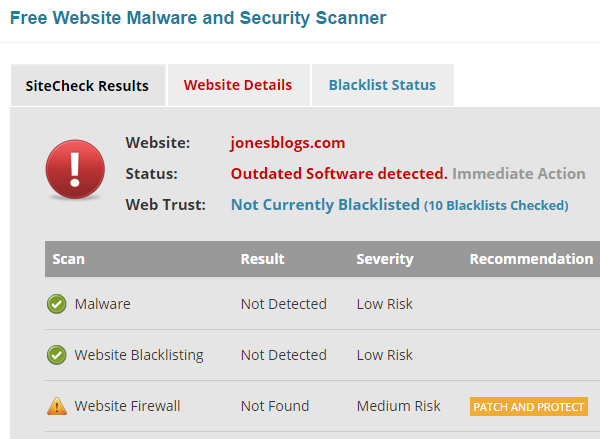
Task: Select the Website Firewall row label
Action: point(127,406)
